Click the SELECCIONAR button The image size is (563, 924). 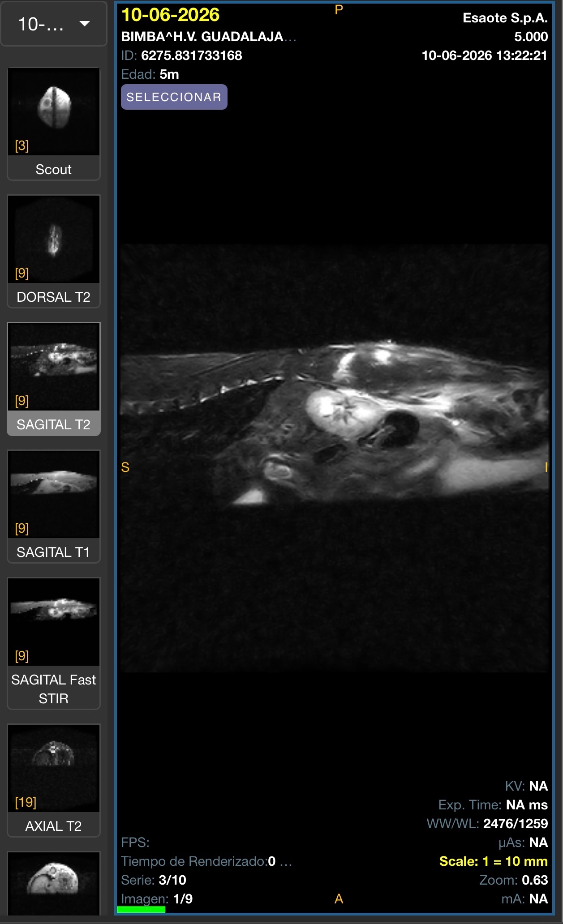tap(174, 97)
